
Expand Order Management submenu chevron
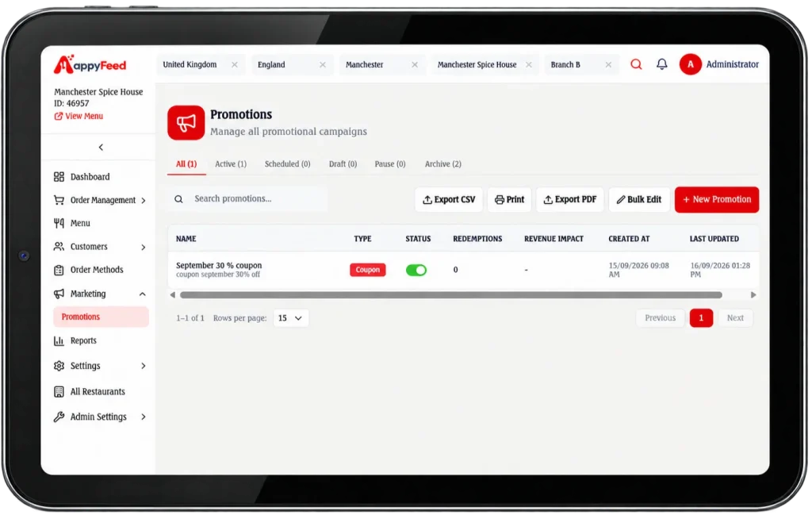tap(144, 201)
